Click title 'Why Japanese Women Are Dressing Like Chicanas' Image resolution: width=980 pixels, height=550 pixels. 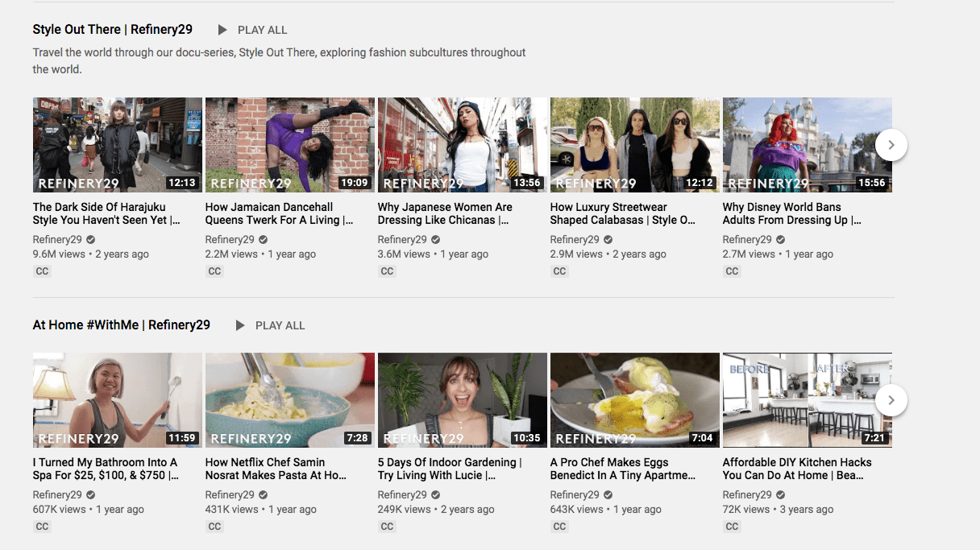pos(445,213)
